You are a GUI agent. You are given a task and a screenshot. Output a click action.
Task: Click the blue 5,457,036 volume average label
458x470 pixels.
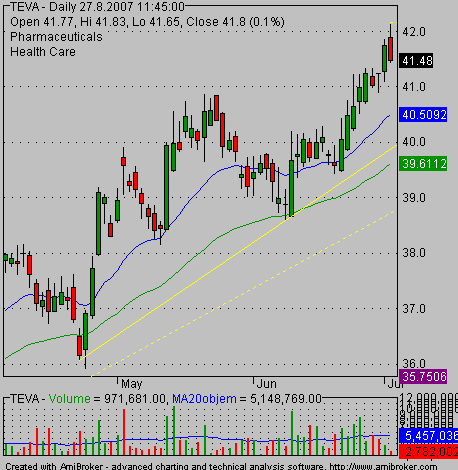428,436
